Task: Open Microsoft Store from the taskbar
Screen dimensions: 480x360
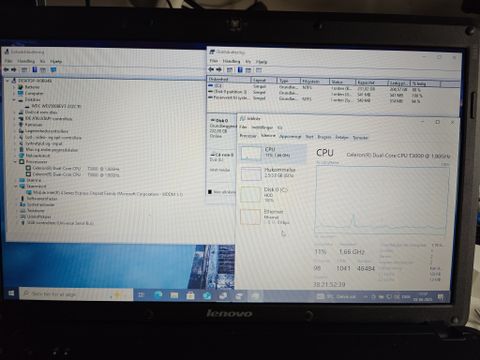Action: [x=190, y=295]
